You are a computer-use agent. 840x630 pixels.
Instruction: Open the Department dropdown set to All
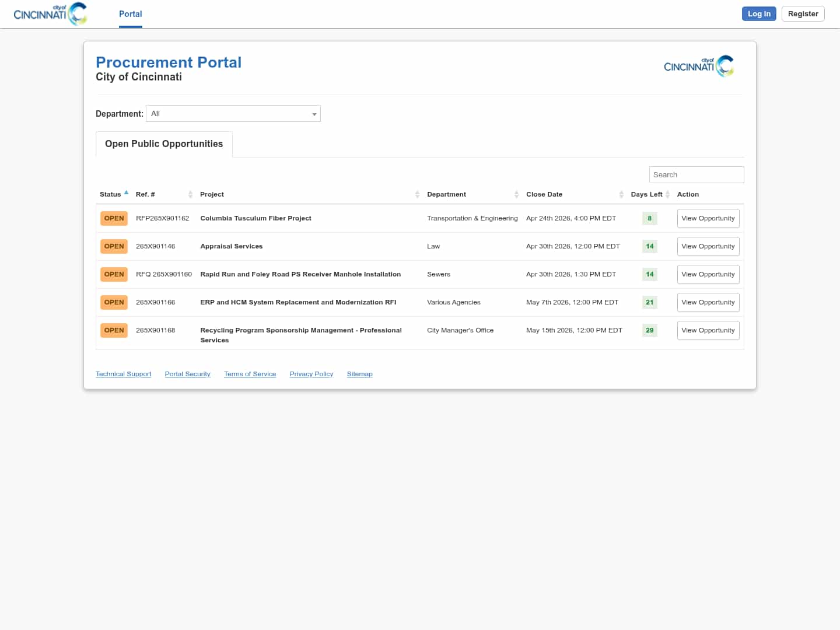click(233, 114)
